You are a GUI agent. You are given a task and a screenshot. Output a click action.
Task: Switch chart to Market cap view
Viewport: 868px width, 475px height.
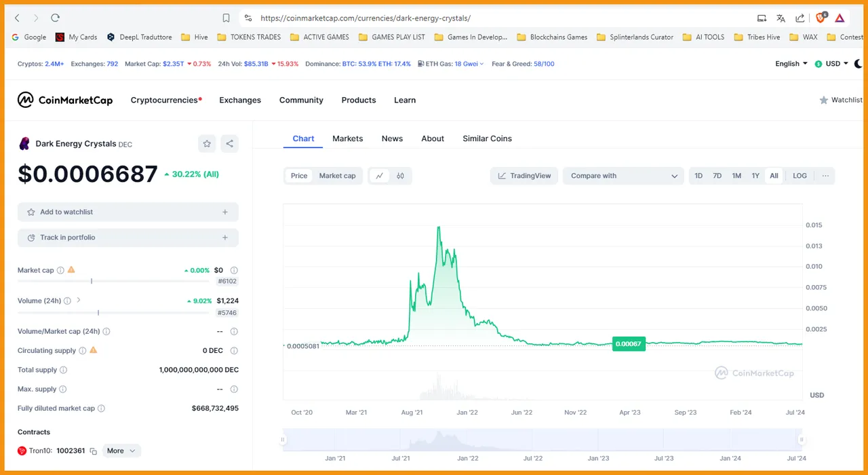tap(337, 176)
